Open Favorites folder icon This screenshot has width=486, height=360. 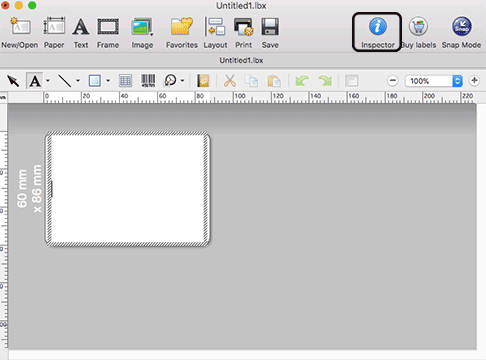(x=182, y=27)
